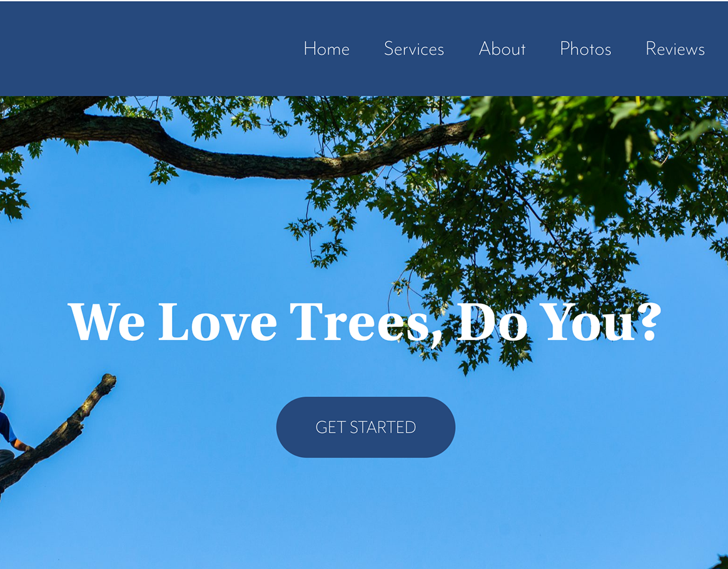
Task: Open the Home navigation link
Action: [326, 49]
